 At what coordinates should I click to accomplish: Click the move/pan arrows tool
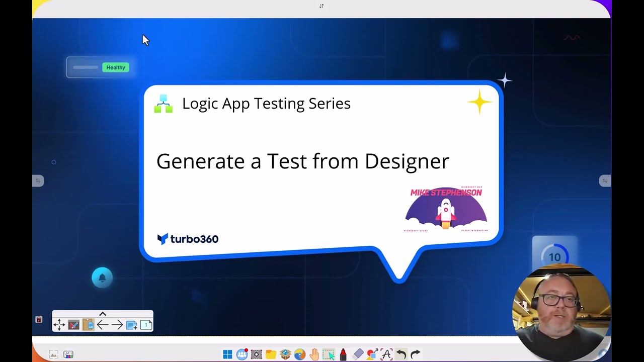coord(59,325)
